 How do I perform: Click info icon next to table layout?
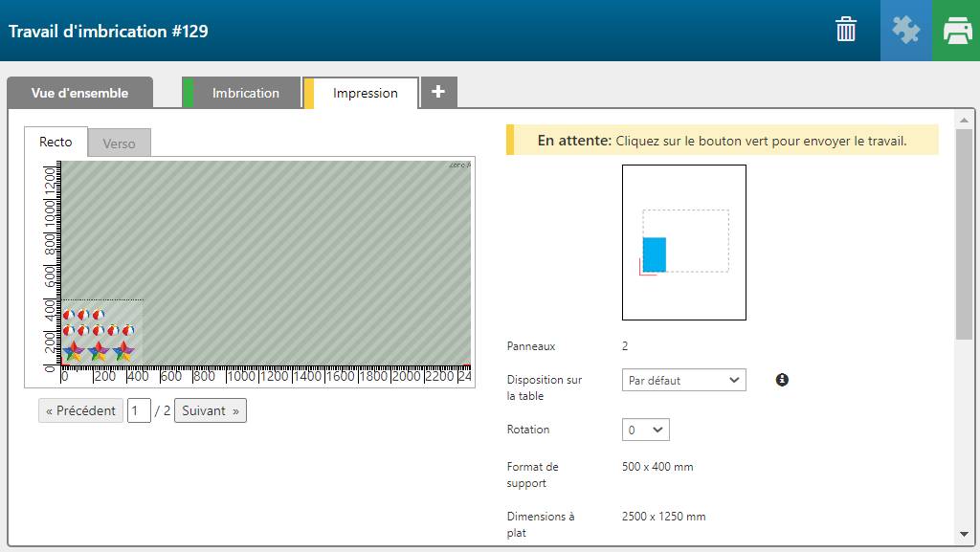pos(782,380)
